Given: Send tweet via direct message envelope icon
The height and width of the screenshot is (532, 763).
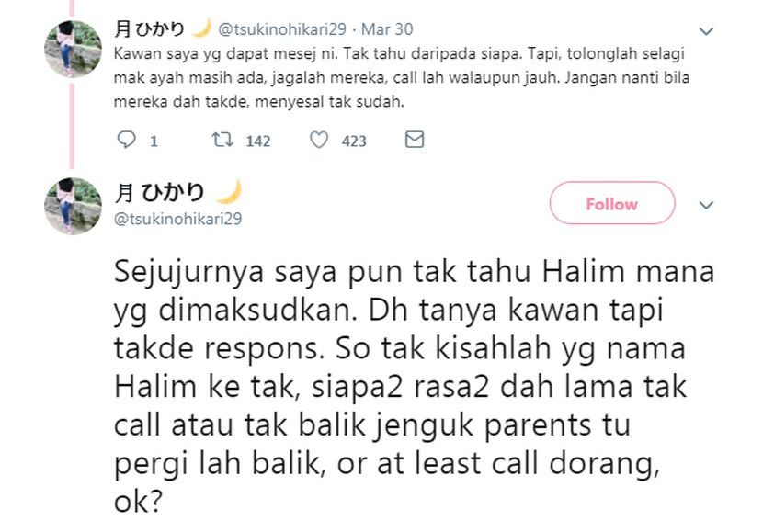Looking at the screenshot, I should [415, 140].
